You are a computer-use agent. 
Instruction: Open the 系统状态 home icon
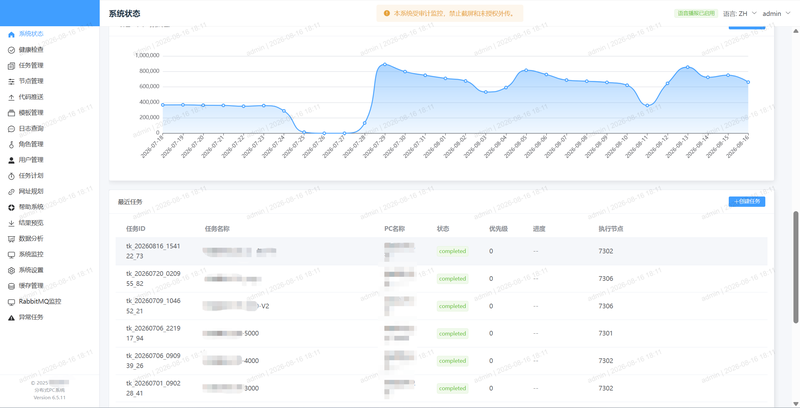[11, 34]
